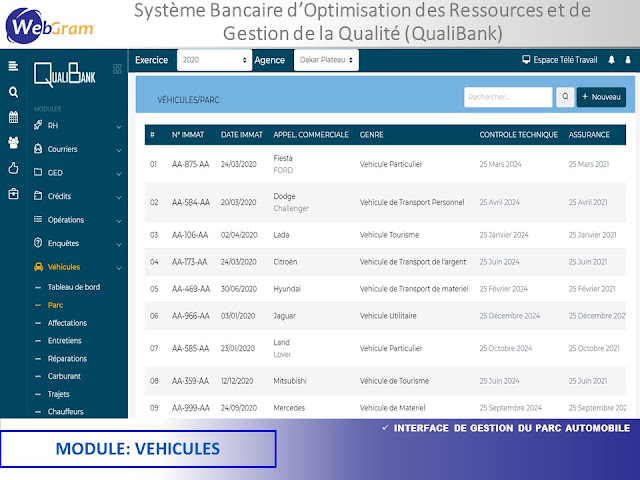Image resolution: width=640 pixels, height=480 pixels.
Task: Expand the Courriers module chevron
Action: point(119,150)
